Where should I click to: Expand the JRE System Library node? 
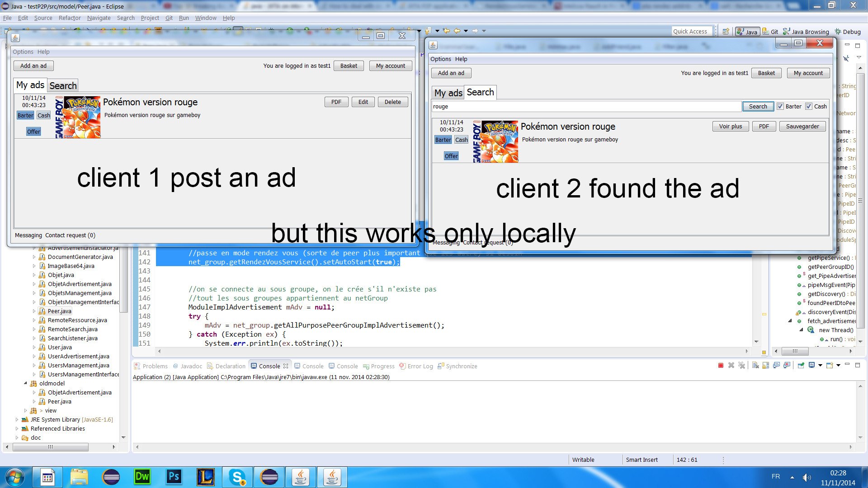[x=17, y=419]
